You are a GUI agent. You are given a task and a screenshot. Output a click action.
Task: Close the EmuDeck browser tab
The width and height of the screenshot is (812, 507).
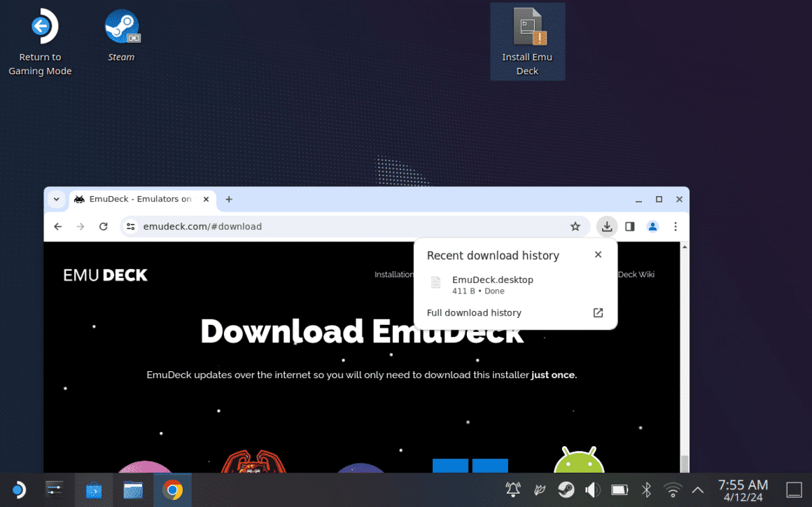click(x=206, y=200)
